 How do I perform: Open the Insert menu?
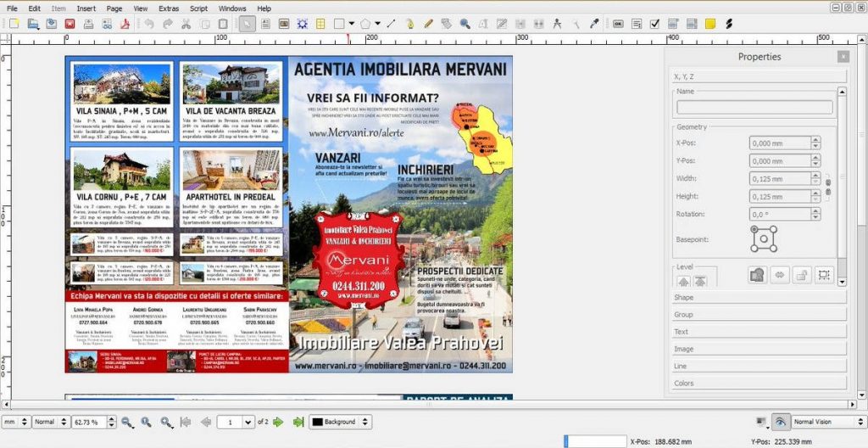point(86,8)
